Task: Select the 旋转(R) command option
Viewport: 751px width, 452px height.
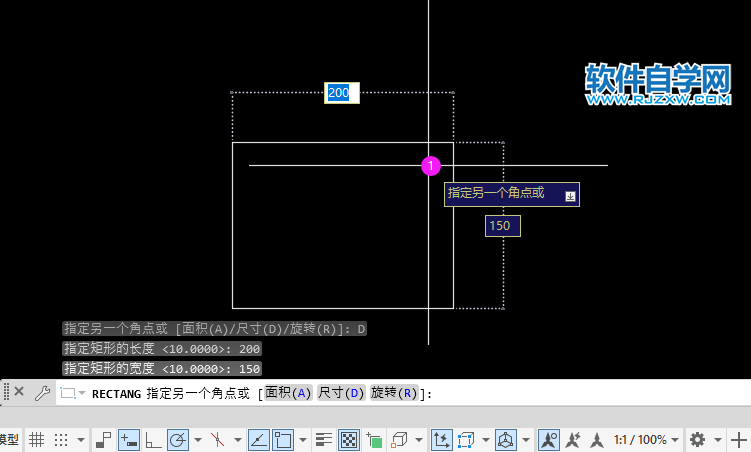Action: pos(394,393)
